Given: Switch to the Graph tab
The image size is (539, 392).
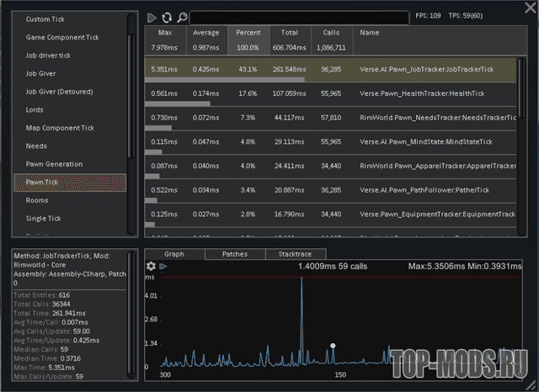Looking at the screenshot, I should click(x=174, y=254).
